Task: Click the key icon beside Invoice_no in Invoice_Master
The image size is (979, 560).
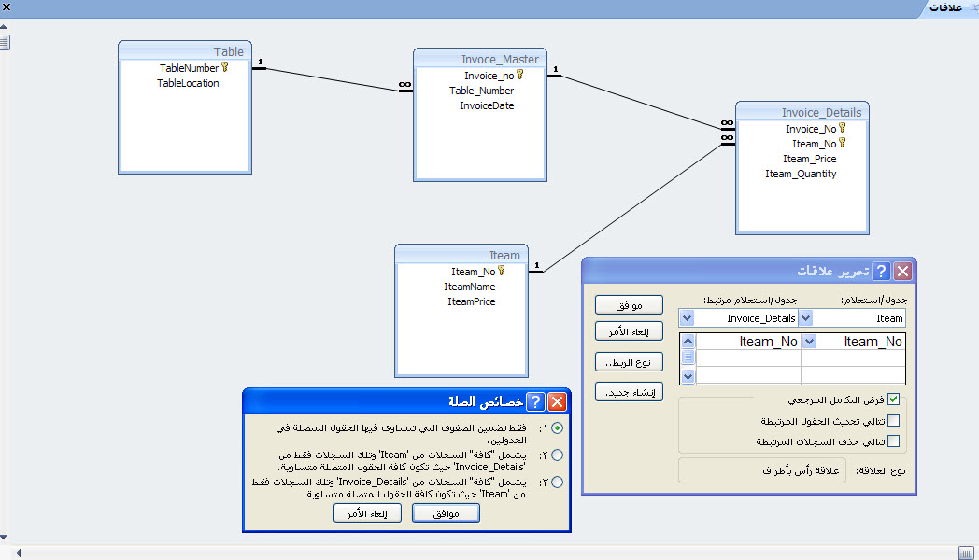Action: pos(520,76)
